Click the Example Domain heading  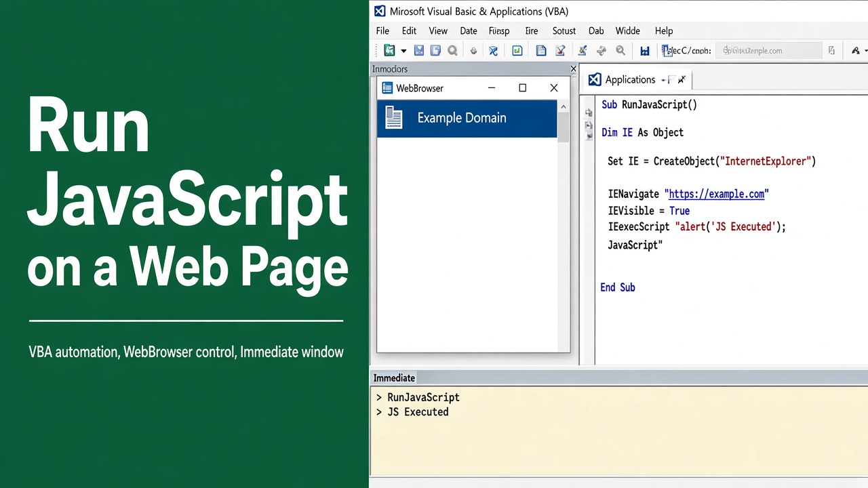tap(462, 118)
